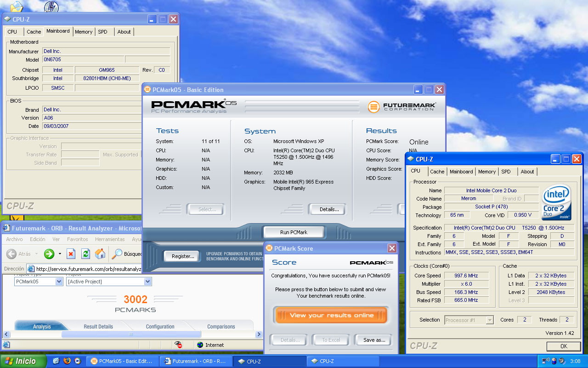Refresh the Futuremark page with the green arrows icon
588x368 pixels.
click(85, 254)
